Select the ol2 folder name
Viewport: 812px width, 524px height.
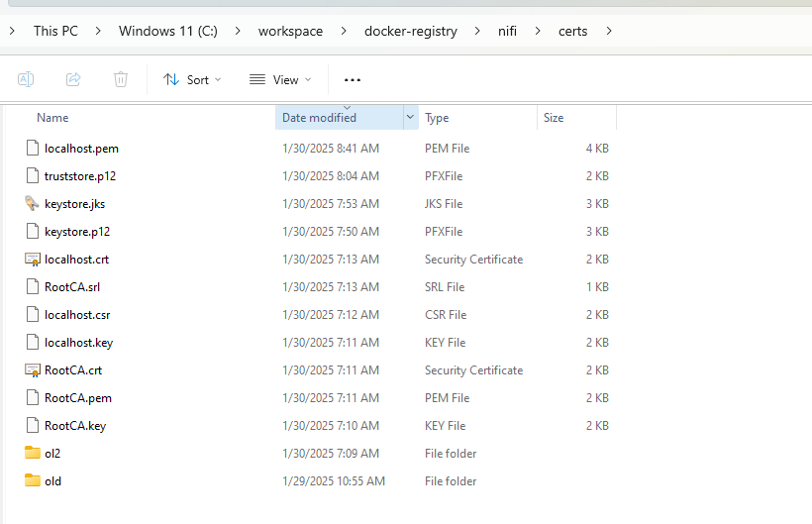(x=52, y=454)
